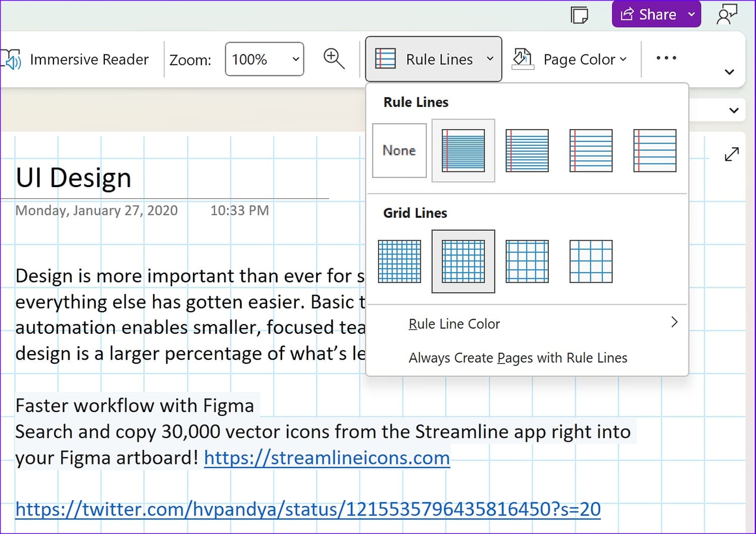Image resolution: width=756 pixels, height=534 pixels.
Task: Select the currently highlighted small grid style
Action: 463,261
